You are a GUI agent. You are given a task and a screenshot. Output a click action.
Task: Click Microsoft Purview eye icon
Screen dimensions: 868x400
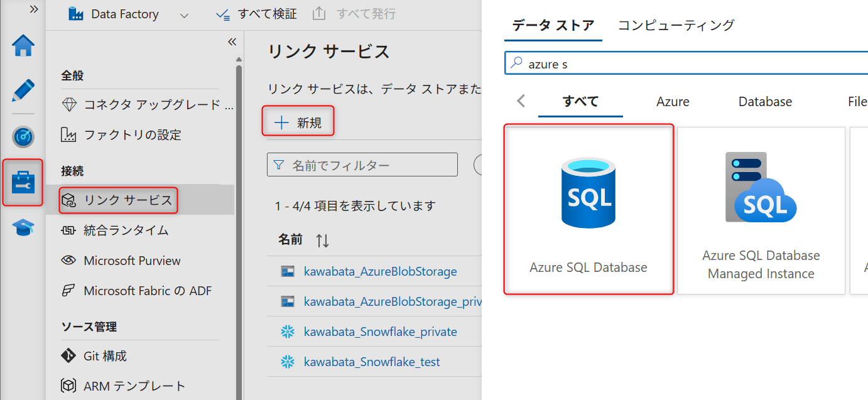point(68,261)
